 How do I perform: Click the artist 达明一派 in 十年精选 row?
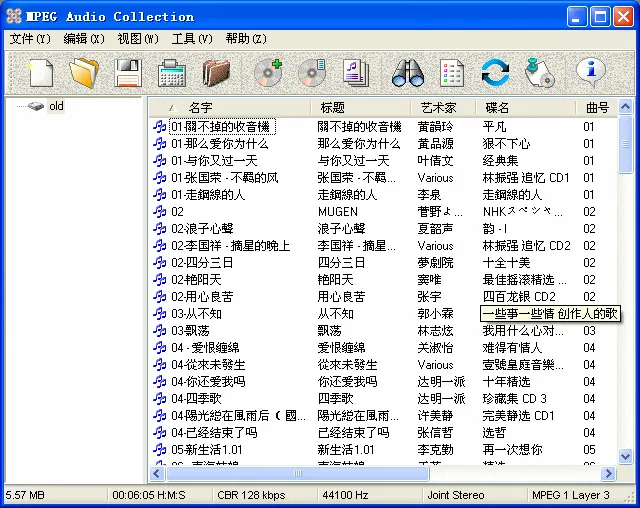click(x=441, y=382)
